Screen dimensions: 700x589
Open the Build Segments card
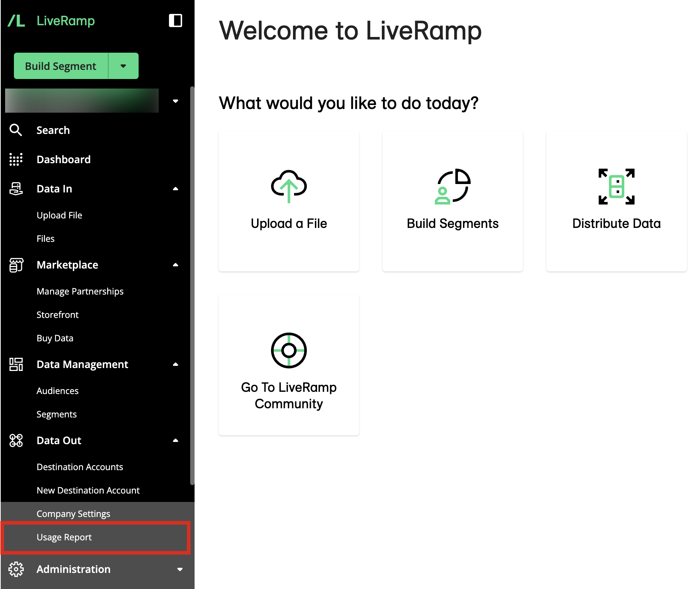pyautogui.click(x=453, y=201)
